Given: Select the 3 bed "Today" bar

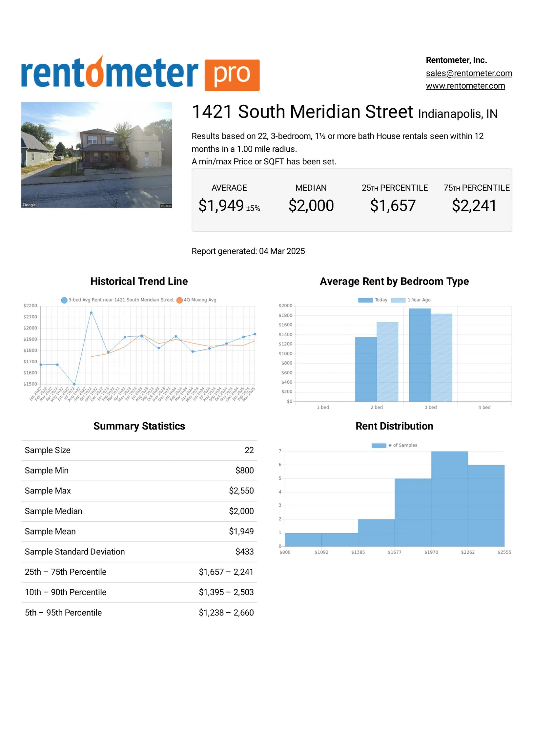Looking at the screenshot, I should 420,355.
